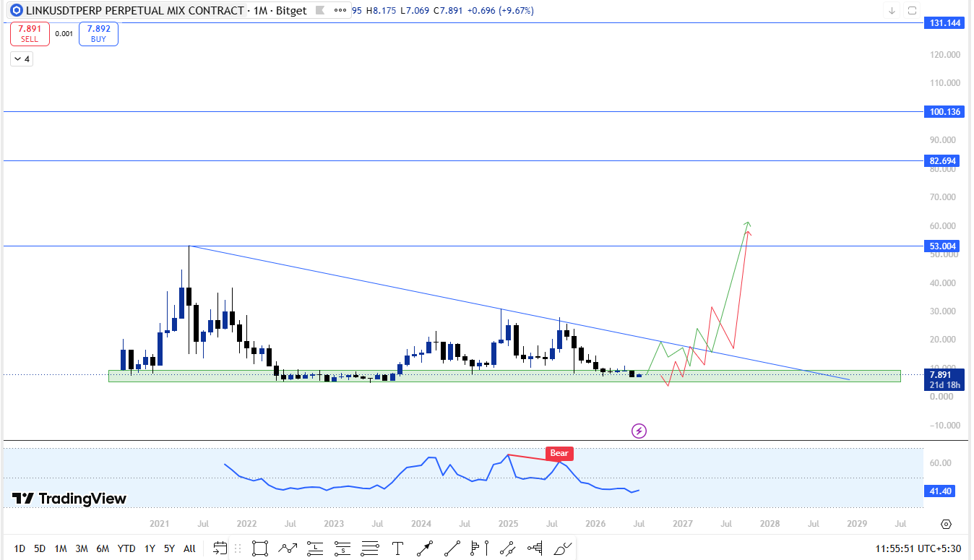Screen dimensions: 974x560
Task: Click the fullscreen frame icon at top right
Action: coord(912,10)
